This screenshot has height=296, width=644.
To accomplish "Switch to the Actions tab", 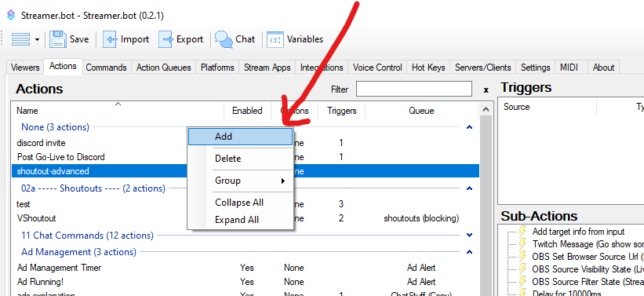I will point(63,66).
